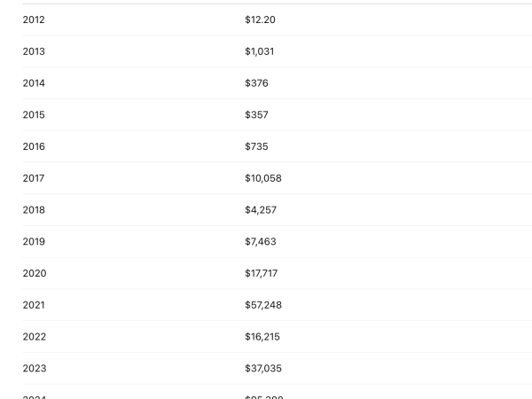532x399 pixels.
Task: Select the $735 price for 2016
Action: tap(256, 146)
